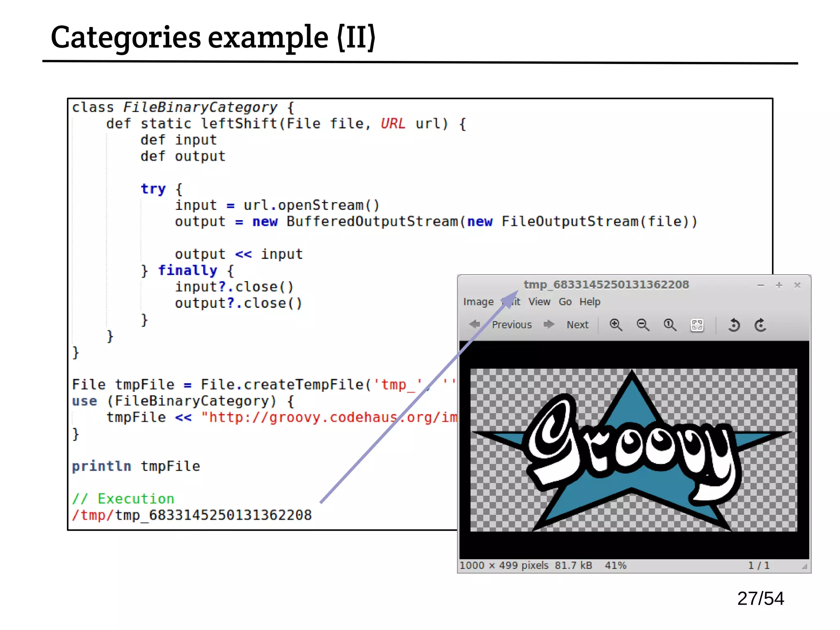Click the Next arrow icon

(549, 324)
